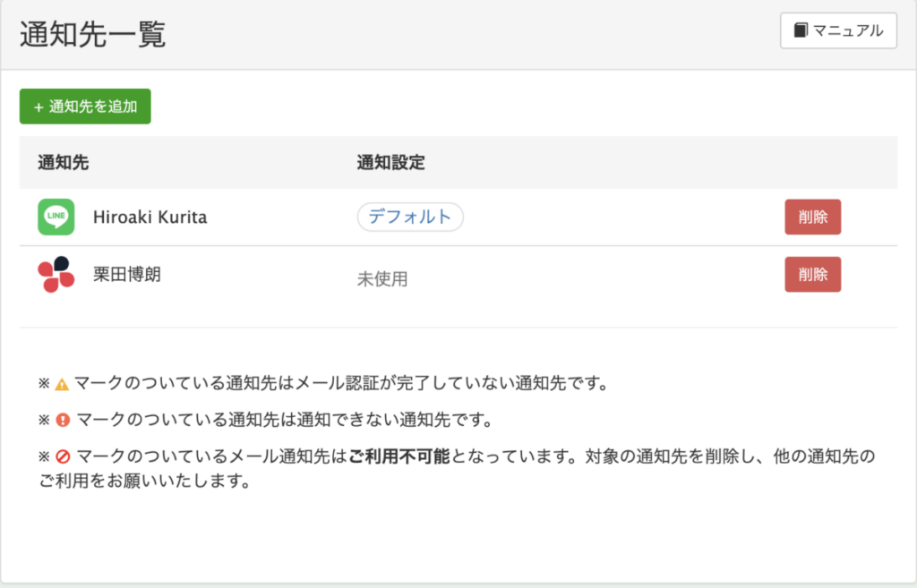The image size is (917, 588).
Task: Open the マニュアル manual button
Action: (x=838, y=30)
